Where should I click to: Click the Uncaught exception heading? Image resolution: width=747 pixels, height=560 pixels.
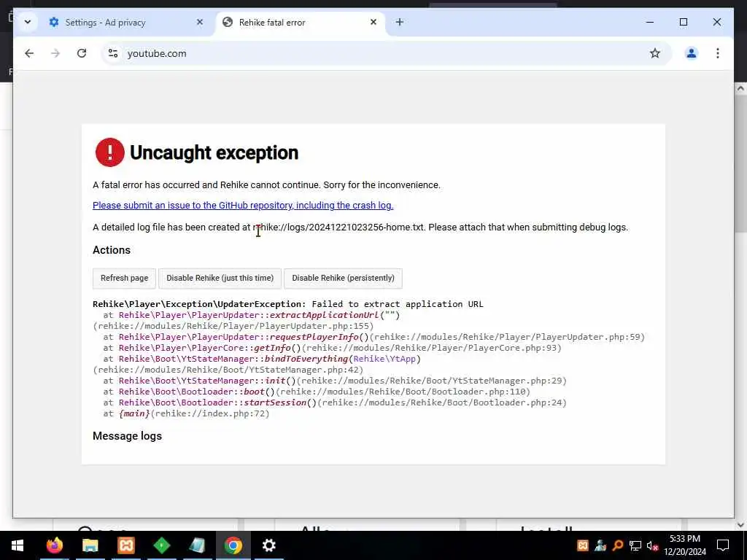click(x=214, y=152)
